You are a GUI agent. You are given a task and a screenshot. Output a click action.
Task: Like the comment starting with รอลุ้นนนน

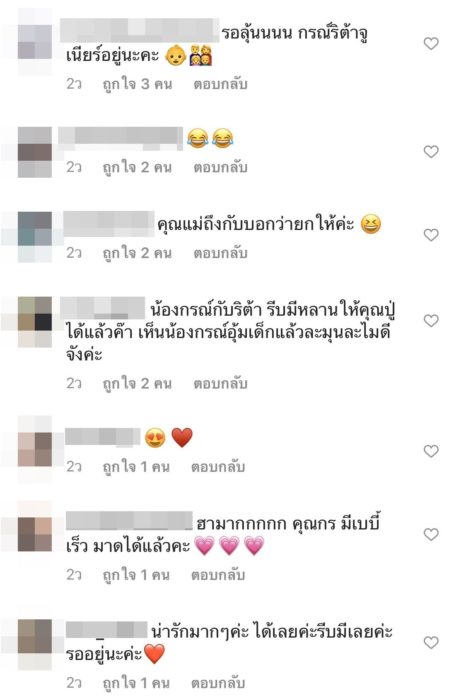[431, 44]
